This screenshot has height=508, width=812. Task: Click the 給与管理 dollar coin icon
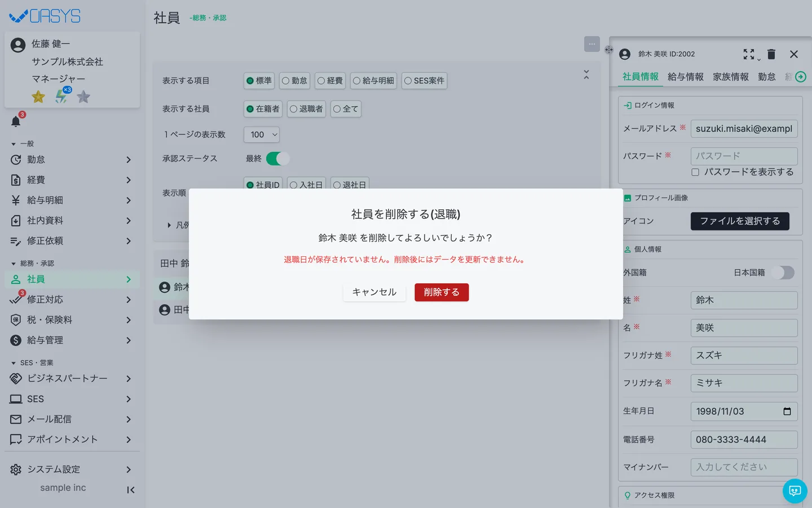(x=16, y=340)
